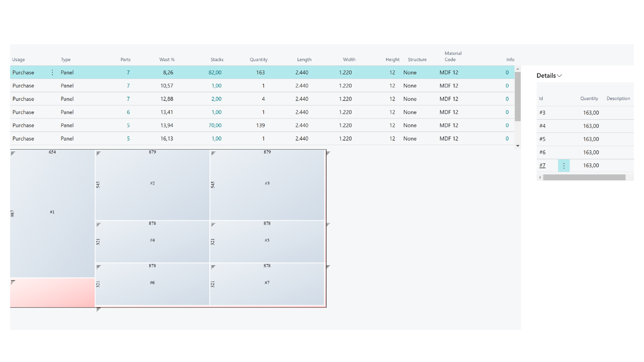Screen dimensions: 644x362
Task: Select panel piece #5 in cutting layout
Action: tap(267, 241)
